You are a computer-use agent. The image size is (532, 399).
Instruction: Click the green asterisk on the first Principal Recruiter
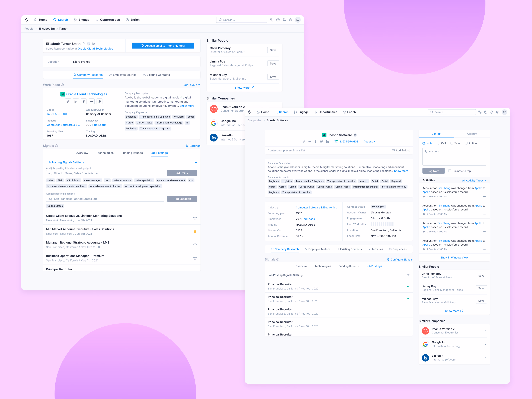408,286
